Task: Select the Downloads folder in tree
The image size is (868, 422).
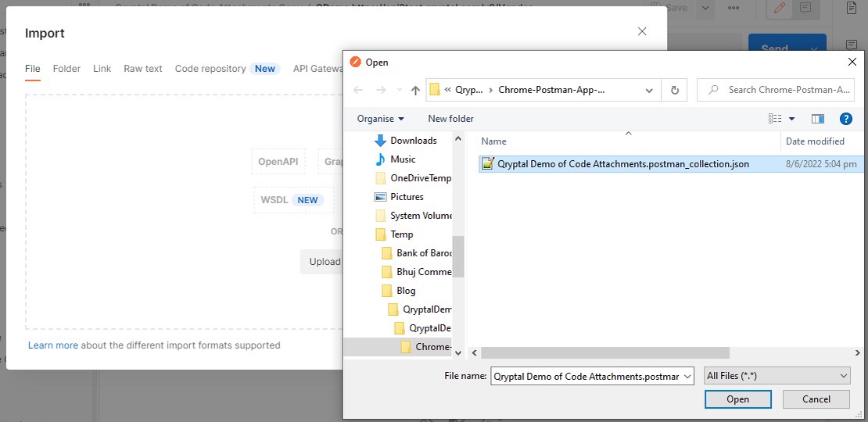Action: point(413,141)
